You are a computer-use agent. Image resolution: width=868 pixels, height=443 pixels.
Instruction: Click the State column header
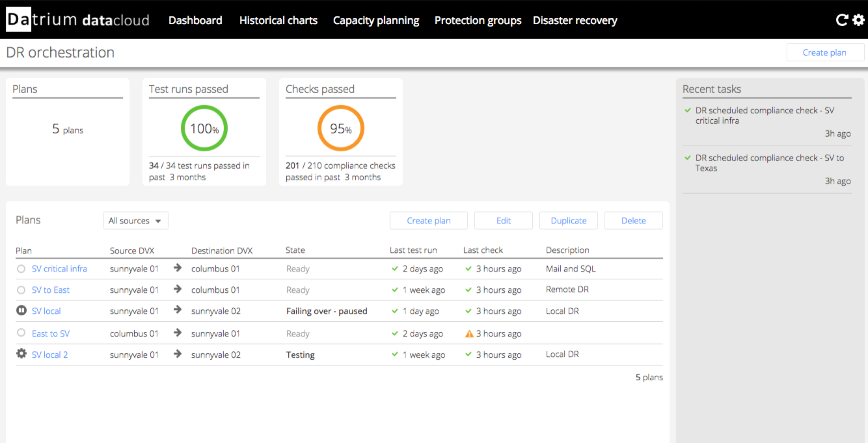pyautogui.click(x=295, y=250)
